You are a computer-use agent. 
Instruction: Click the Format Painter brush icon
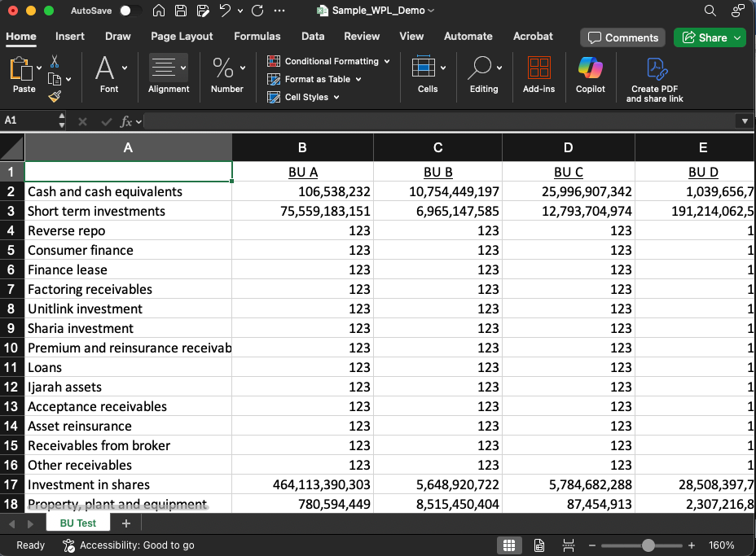tap(55, 97)
